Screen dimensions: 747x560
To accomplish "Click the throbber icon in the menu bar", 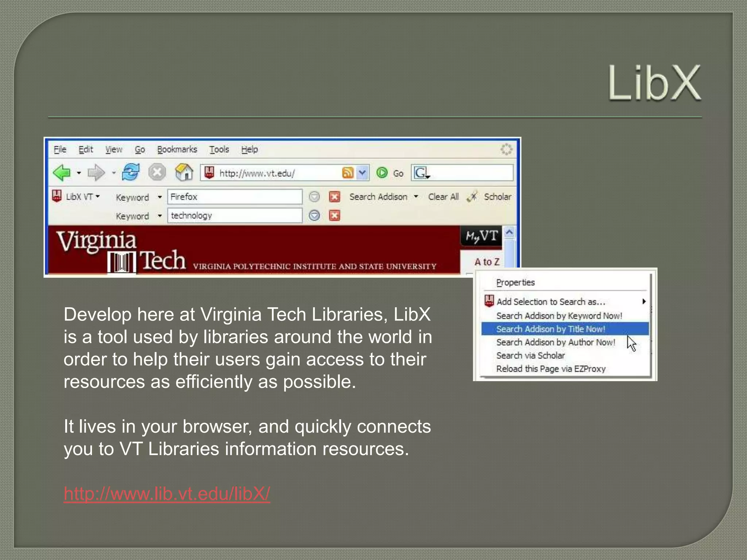I will (x=506, y=149).
